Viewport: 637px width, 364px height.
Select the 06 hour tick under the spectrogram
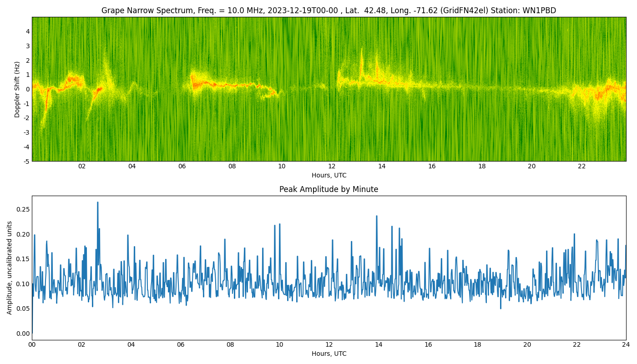[182, 167]
